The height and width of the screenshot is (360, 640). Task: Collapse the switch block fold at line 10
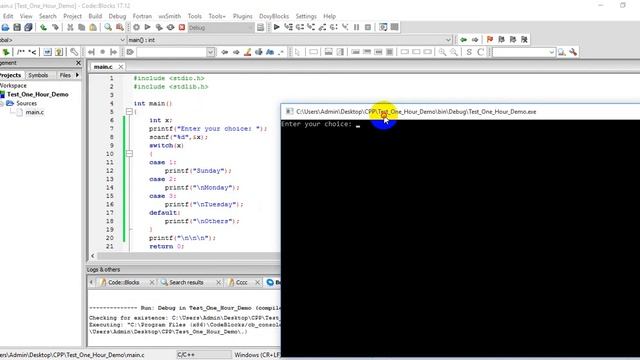coord(129,153)
